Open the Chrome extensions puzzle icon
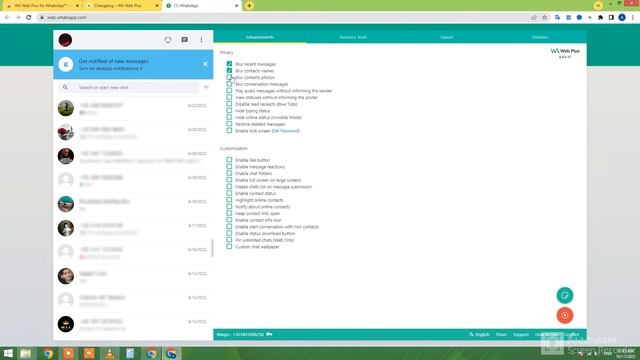 click(x=600, y=18)
